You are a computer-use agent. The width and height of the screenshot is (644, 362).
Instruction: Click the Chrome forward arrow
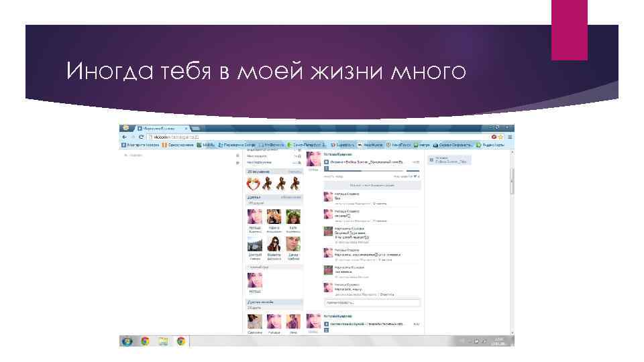pos(133,137)
